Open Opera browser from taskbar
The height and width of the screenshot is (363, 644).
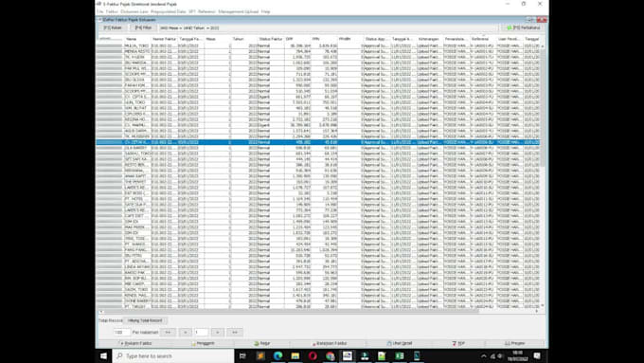313,355
